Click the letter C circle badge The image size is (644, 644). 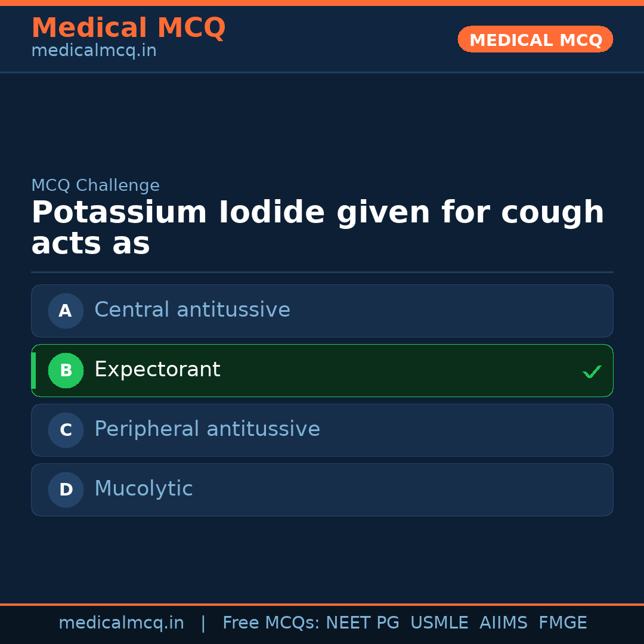66,430
